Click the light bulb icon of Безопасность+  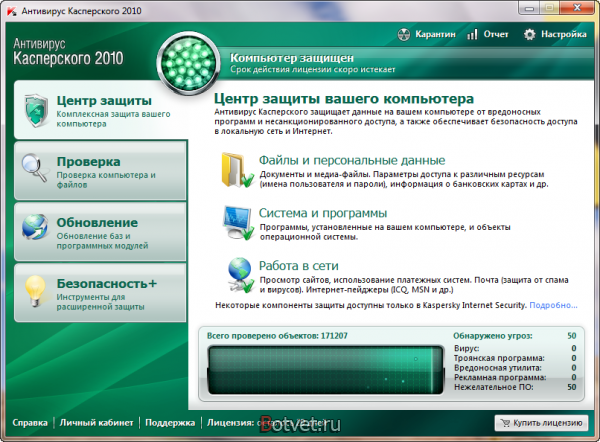[x=35, y=291]
